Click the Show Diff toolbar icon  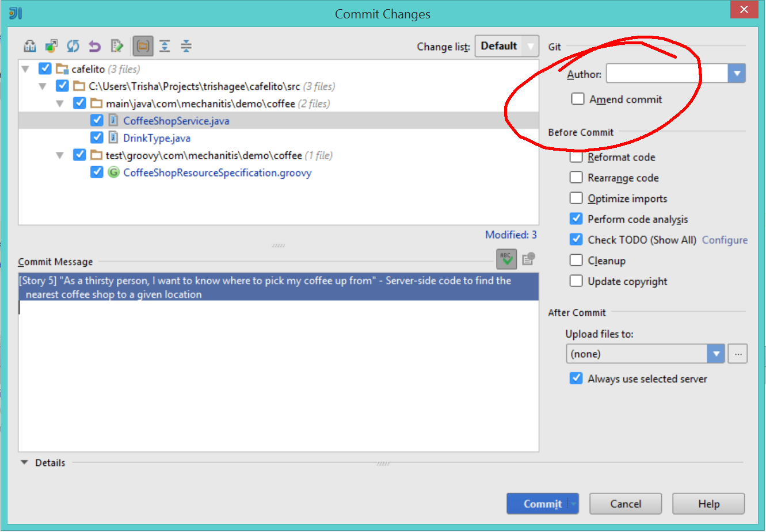pyautogui.click(x=29, y=45)
